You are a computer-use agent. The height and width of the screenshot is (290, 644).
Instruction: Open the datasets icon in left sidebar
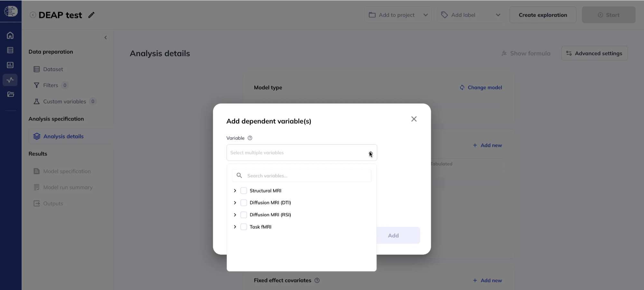pyautogui.click(x=10, y=50)
